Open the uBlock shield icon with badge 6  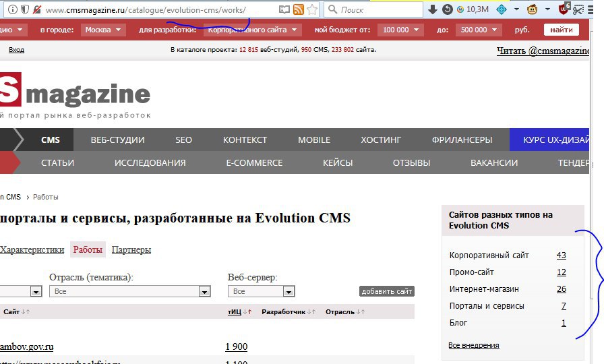(x=564, y=9)
